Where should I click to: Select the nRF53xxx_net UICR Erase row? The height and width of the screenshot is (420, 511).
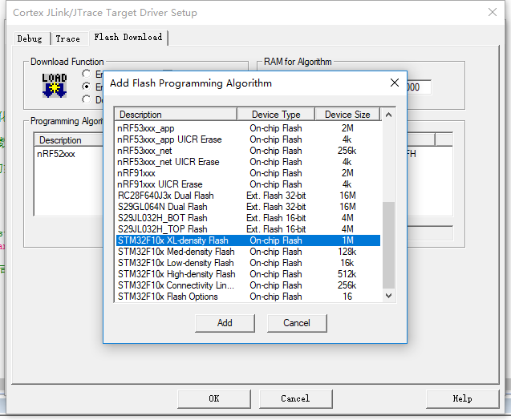(249, 162)
